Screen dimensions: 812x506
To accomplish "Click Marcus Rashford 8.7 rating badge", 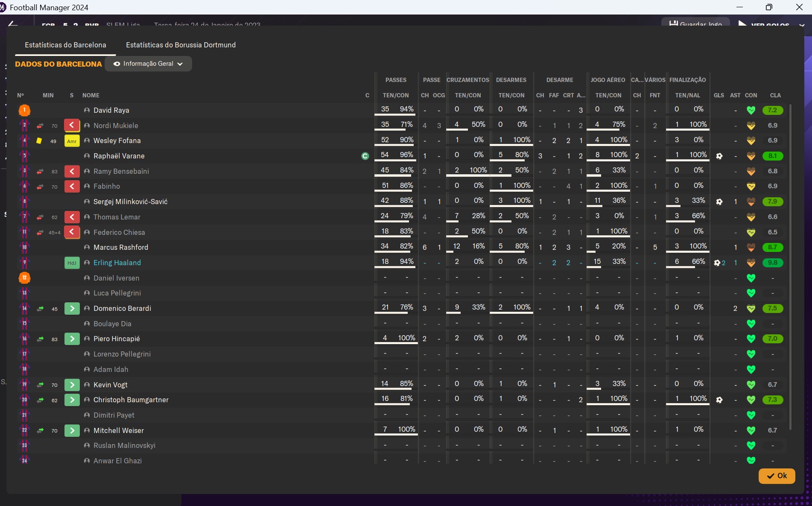I will (x=773, y=247).
